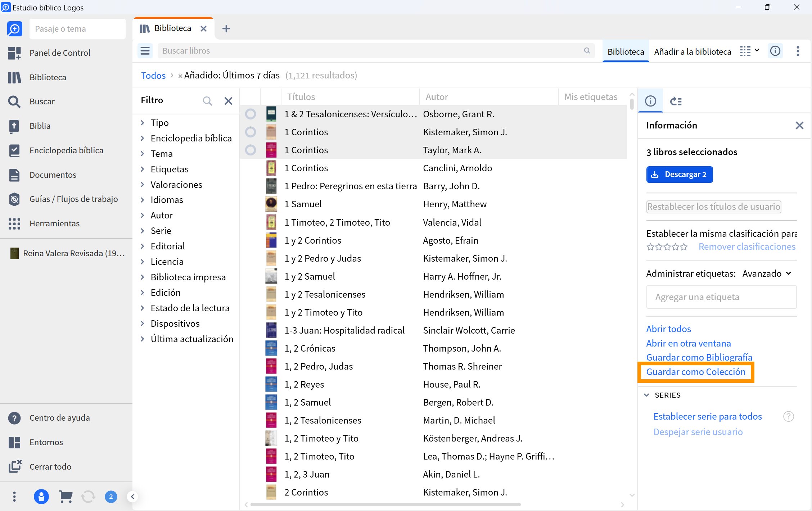This screenshot has width=812, height=511.
Task: Open the account profile icon at bottom
Action: pos(41,497)
